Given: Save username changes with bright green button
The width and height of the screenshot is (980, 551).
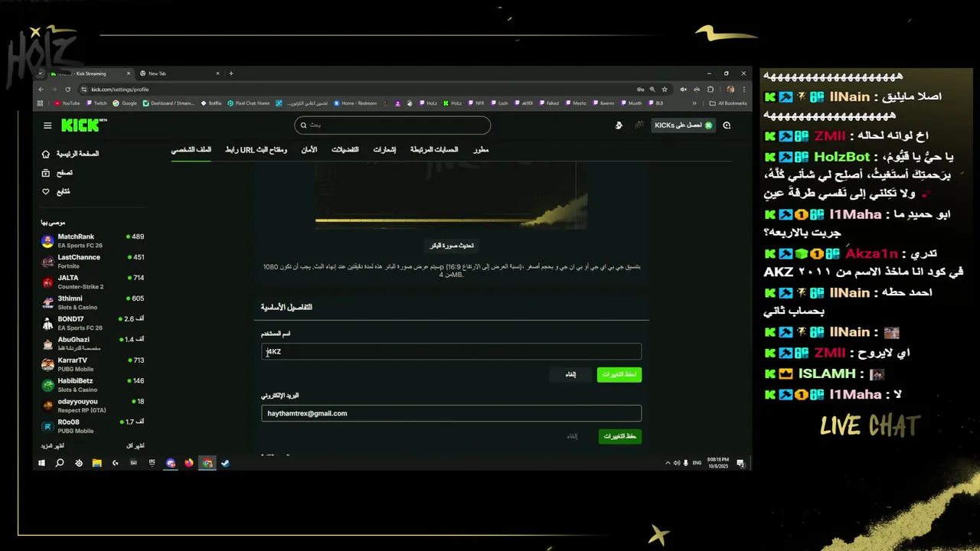Looking at the screenshot, I should tap(619, 374).
